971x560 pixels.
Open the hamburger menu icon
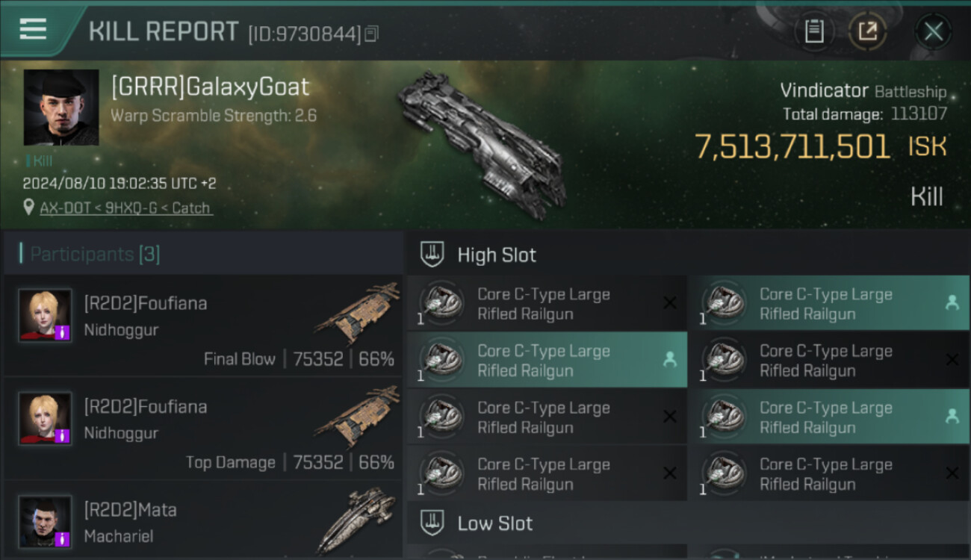pyautogui.click(x=33, y=29)
